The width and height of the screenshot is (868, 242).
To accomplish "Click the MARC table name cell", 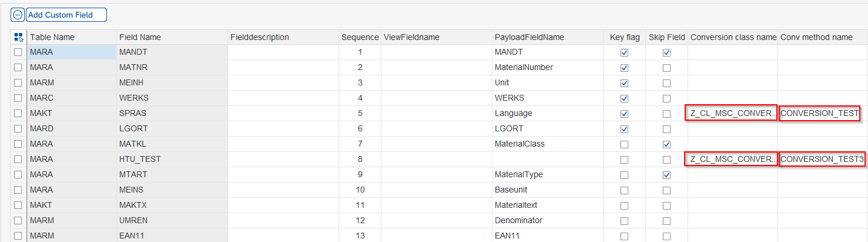I will click(x=72, y=98).
